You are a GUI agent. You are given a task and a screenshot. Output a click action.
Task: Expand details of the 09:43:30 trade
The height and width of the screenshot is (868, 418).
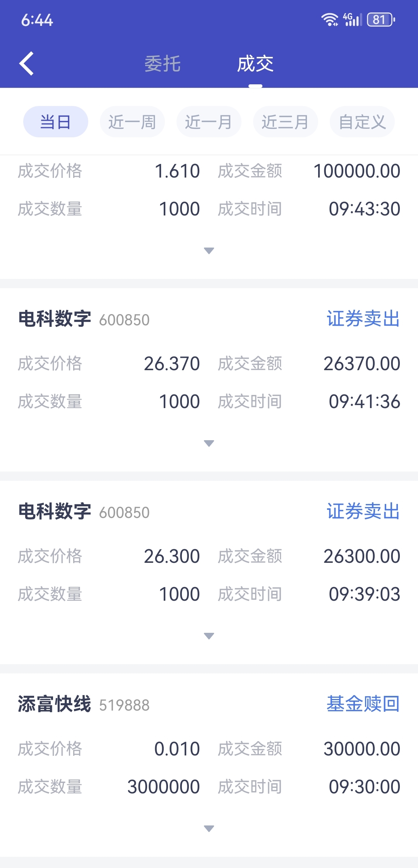coord(209,251)
